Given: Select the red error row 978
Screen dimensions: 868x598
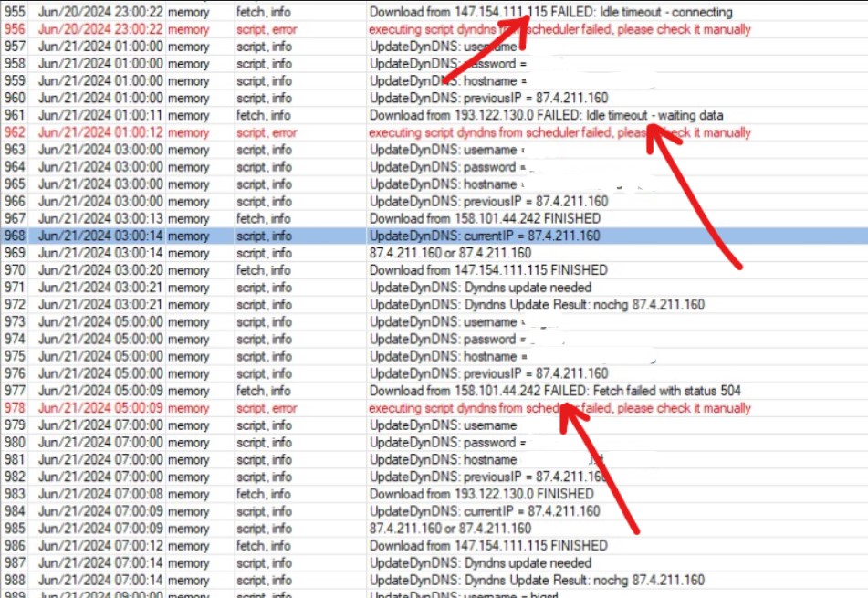Looking at the screenshot, I should point(434,407).
